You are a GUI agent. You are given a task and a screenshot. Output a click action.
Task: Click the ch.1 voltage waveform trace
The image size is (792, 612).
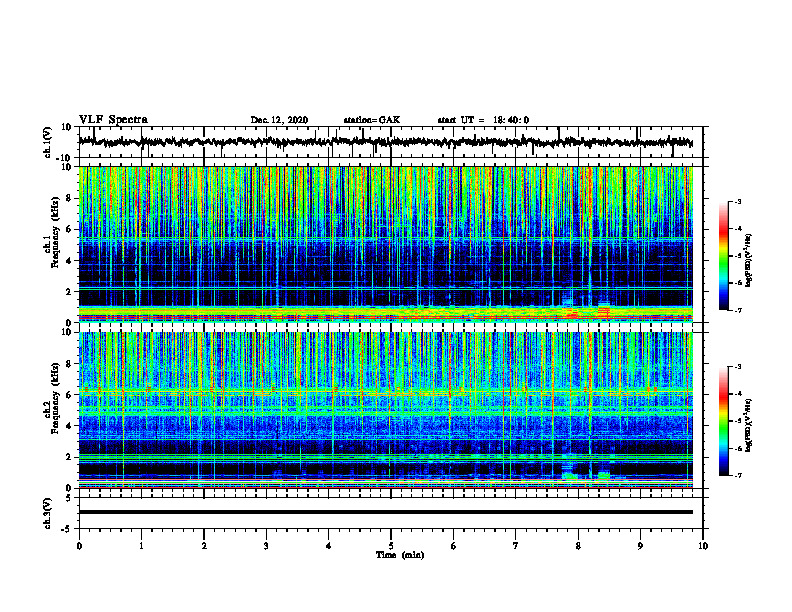coord(385,142)
